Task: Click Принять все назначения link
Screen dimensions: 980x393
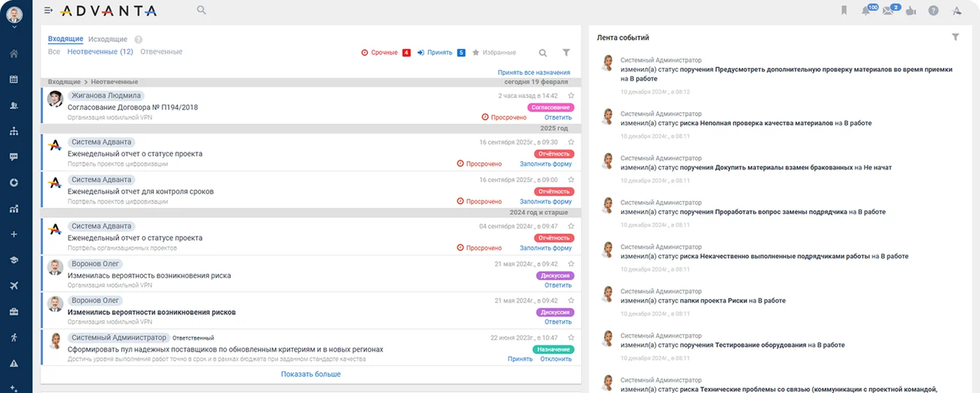Action: (533, 73)
